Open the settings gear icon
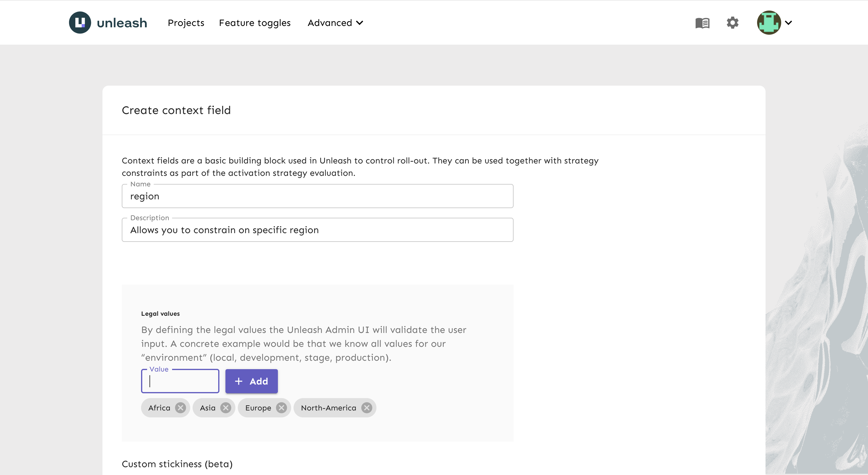This screenshot has height=475, width=868. pyautogui.click(x=732, y=23)
